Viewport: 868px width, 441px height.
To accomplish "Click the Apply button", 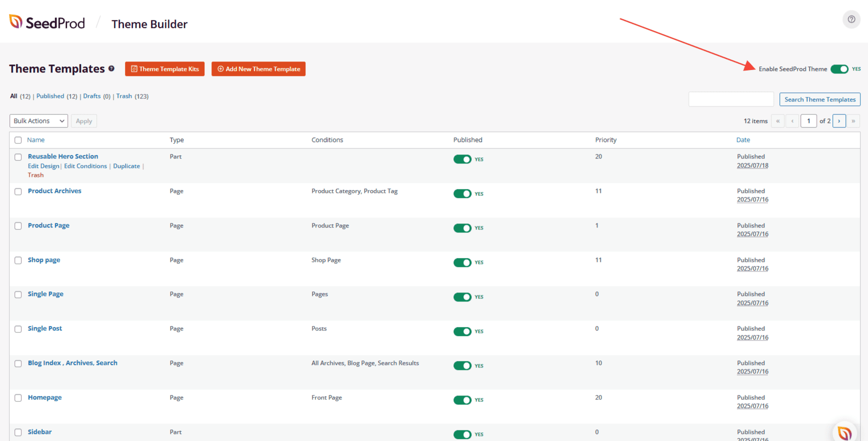I will click(84, 121).
